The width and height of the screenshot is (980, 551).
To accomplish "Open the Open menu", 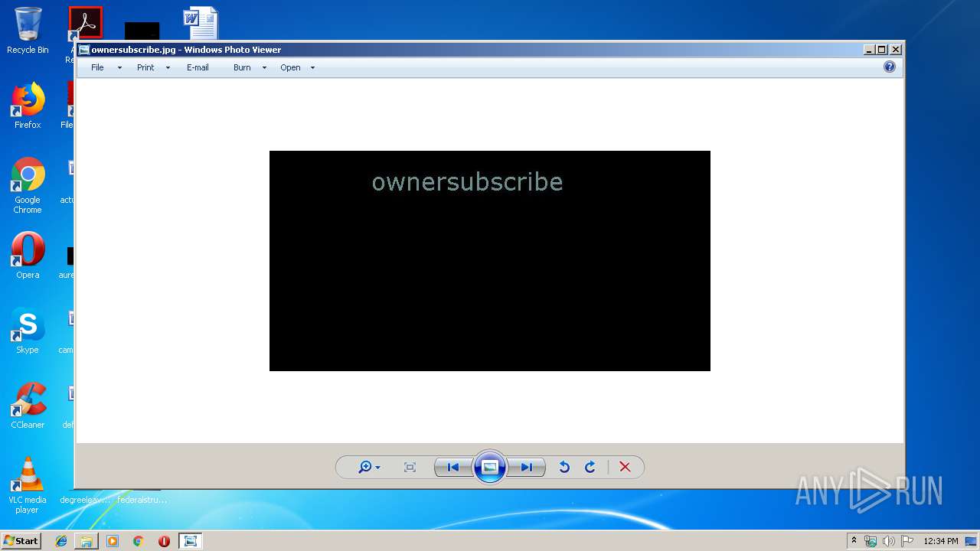I will pos(290,67).
